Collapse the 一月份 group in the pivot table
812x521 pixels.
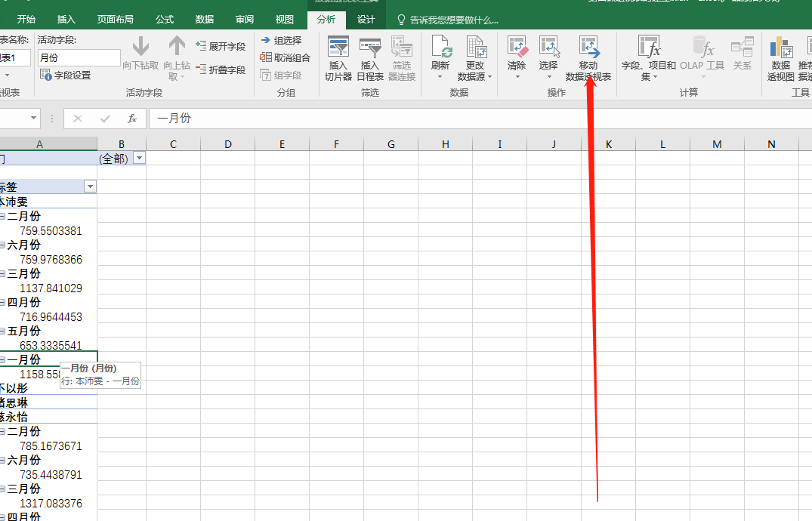pyautogui.click(x=3, y=360)
